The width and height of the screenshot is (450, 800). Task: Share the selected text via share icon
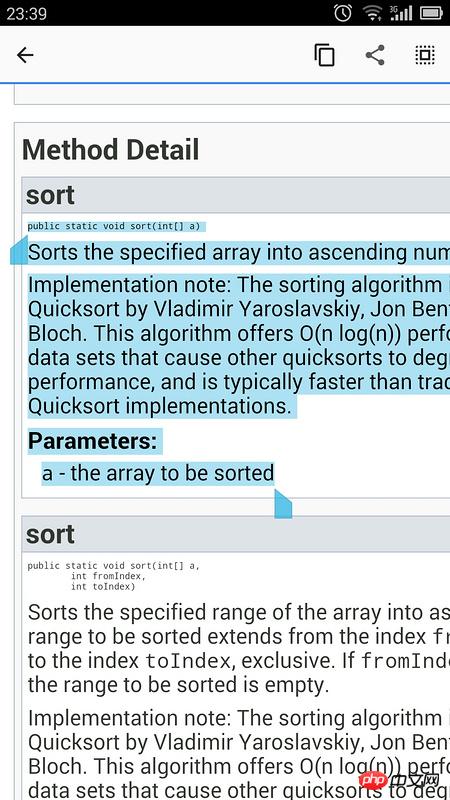tap(375, 55)
